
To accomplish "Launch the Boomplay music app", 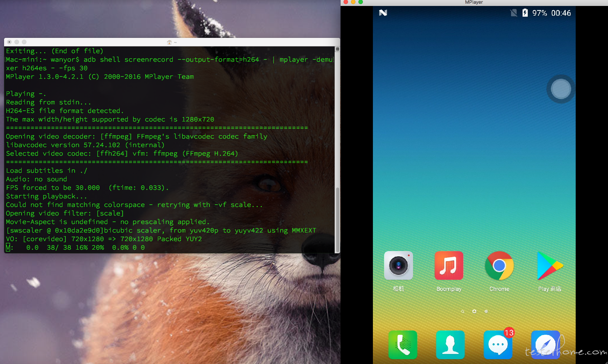I will [x=449, y=266].
